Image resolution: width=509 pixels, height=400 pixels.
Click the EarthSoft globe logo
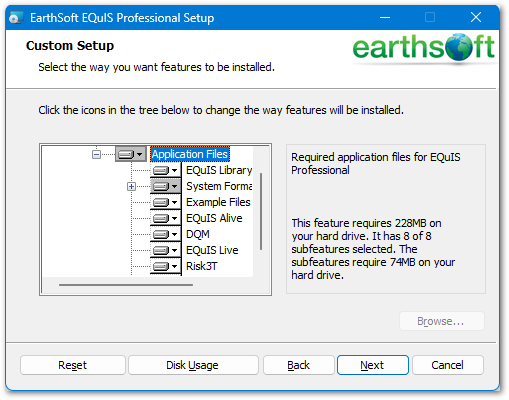460,47
